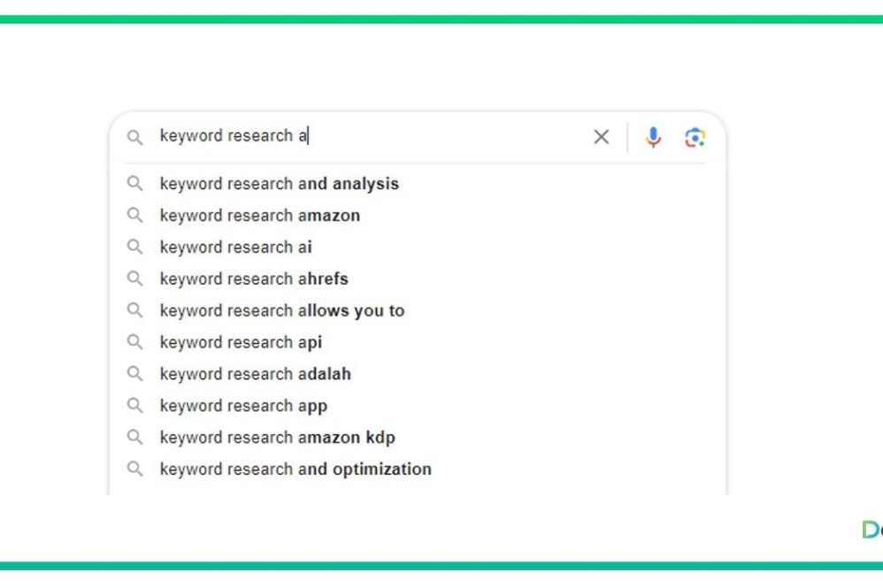This screenshot has height=588, width=883.
Task: Select "keyword research ahrefs" suggestion
Action: [x=254, y=279]
